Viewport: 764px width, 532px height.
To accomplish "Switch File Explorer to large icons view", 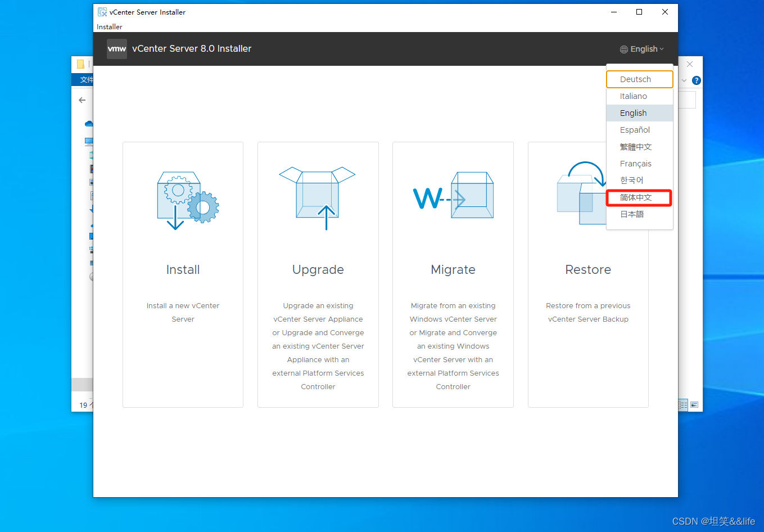I will coord(694,405).
